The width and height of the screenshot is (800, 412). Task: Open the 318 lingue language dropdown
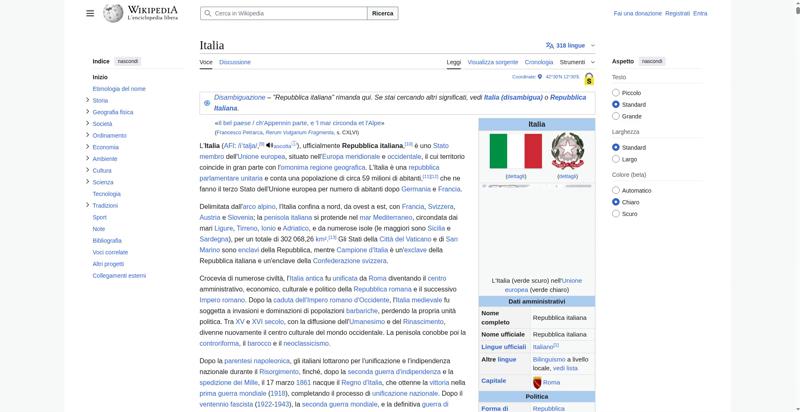(572, 45)
